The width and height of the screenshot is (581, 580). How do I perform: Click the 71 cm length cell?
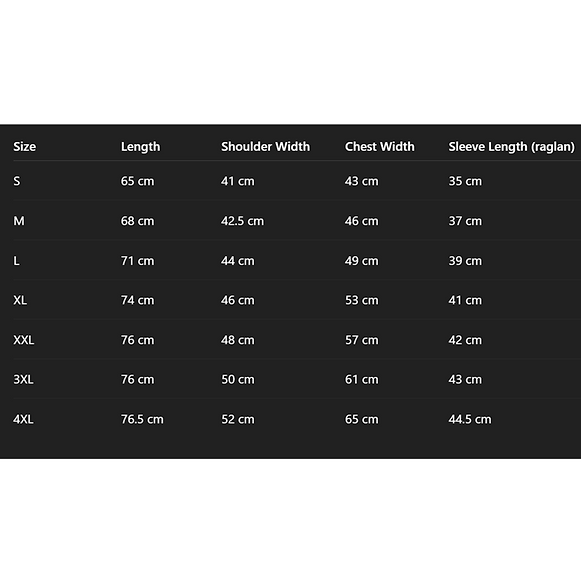(x=137, y=261)
